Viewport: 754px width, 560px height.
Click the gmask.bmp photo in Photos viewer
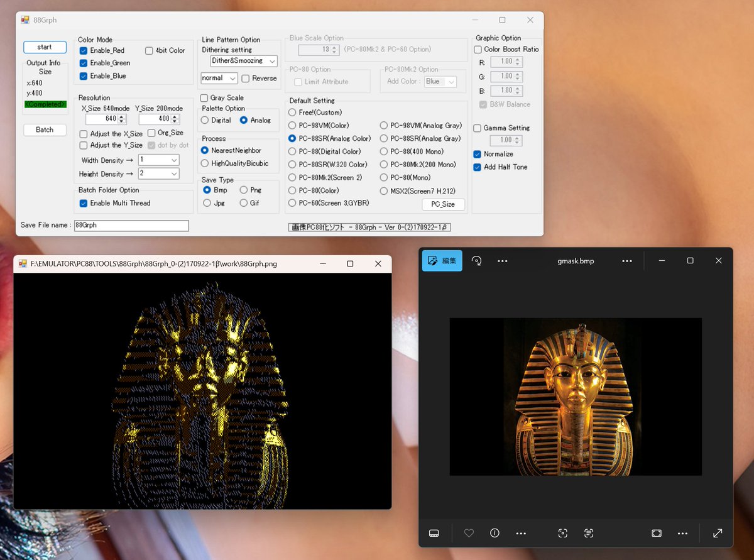click(576, 397)
